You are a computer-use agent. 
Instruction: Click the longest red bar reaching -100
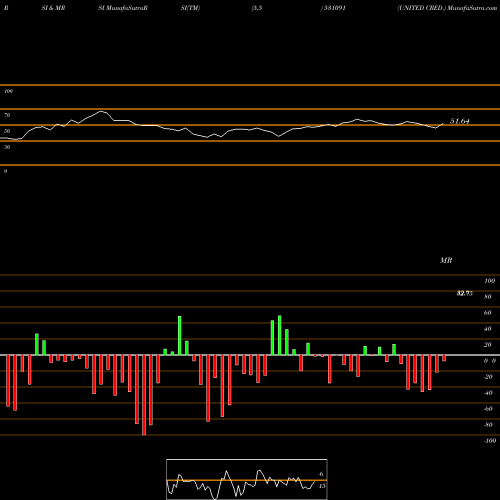144,395
